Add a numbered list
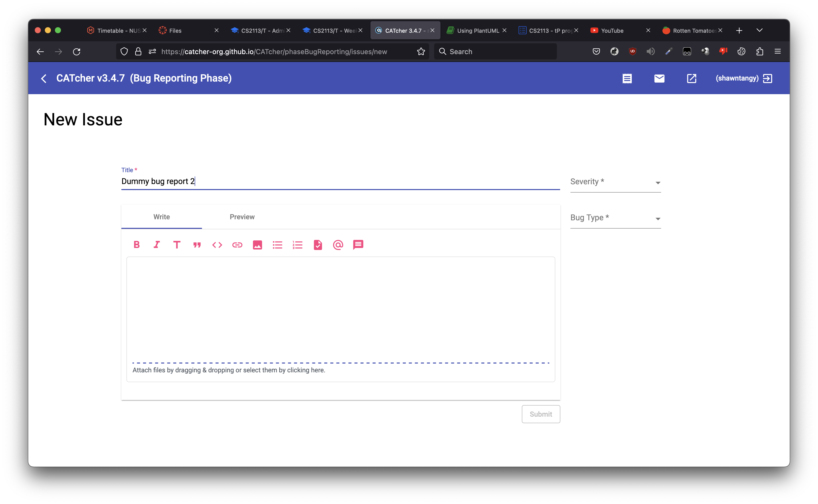 coord(297,245)
